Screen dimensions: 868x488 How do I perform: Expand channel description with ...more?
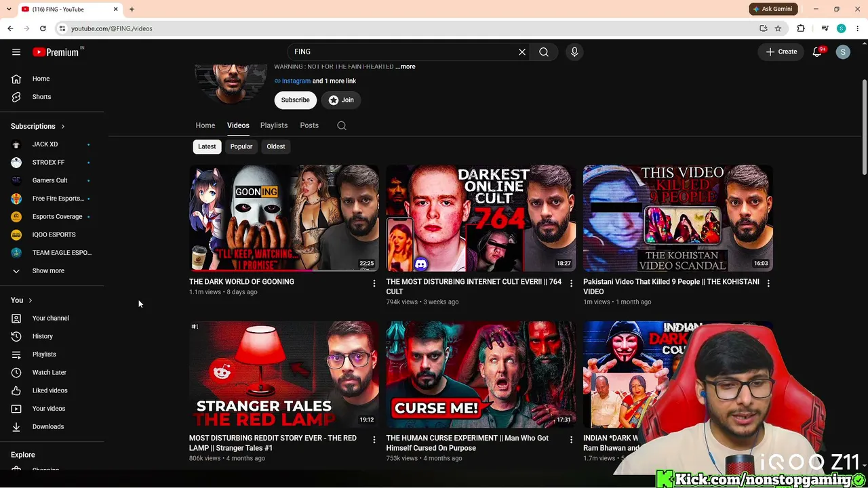pos(406,66)
